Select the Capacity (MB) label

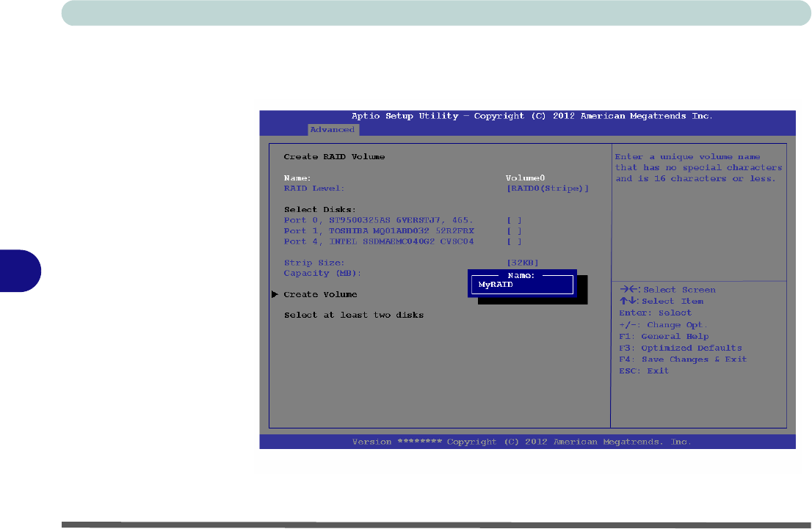pos(322,273)
